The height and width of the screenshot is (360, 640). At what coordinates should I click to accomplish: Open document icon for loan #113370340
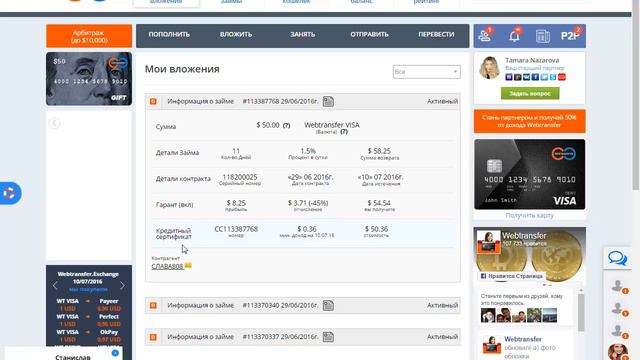[328, 305]
